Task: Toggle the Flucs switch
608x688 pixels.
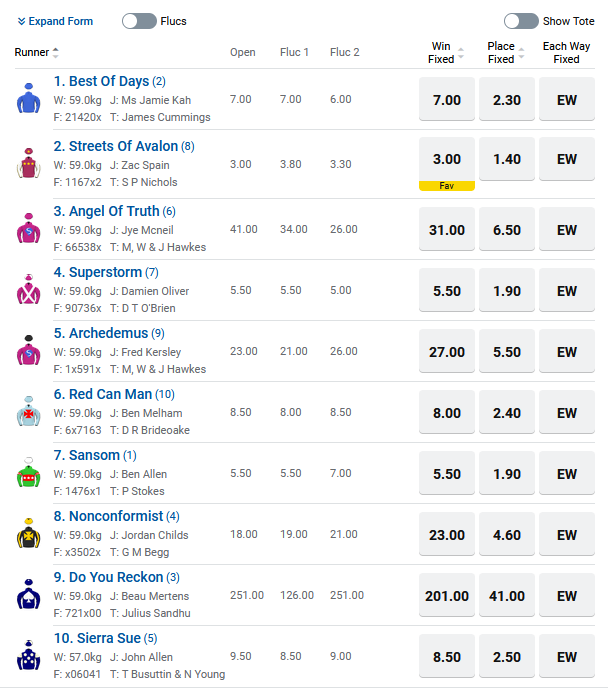Action: point(139,21)
